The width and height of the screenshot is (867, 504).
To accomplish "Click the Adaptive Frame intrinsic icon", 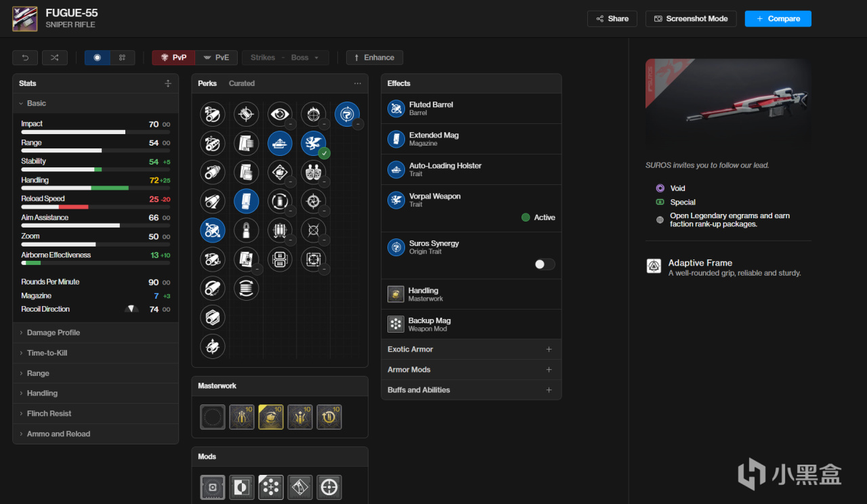I will coord(654,266).
